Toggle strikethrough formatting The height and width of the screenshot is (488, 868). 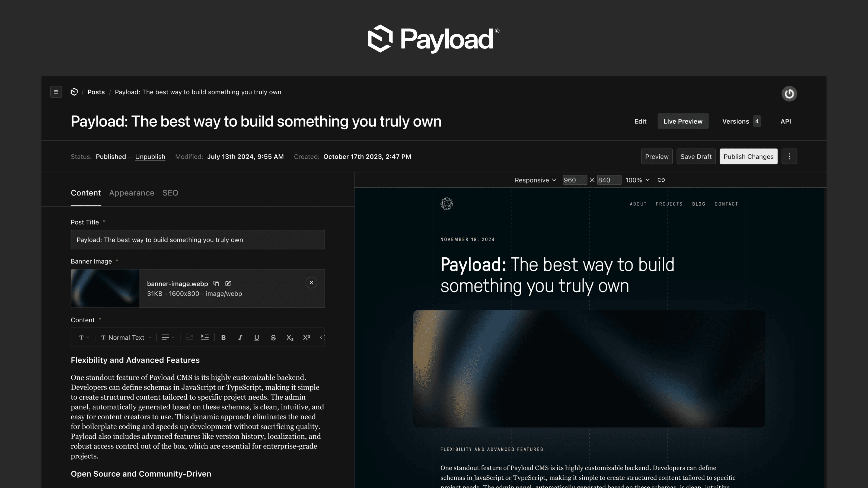click(273, 338)
